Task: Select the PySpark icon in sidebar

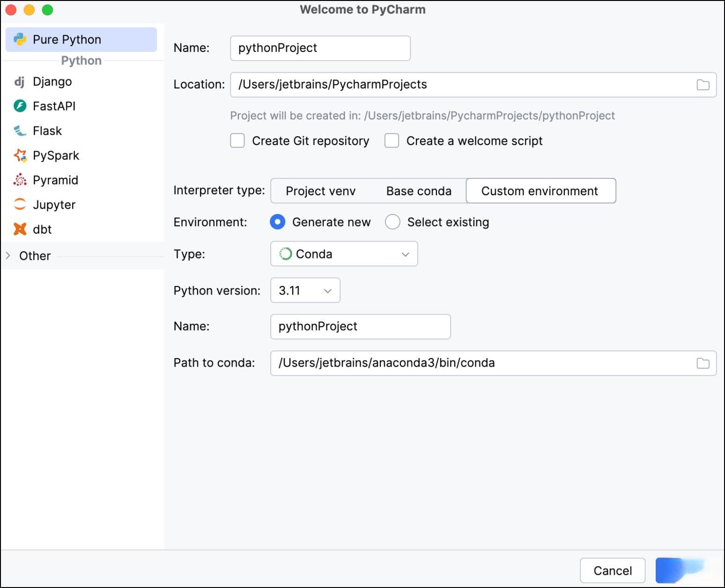Action: click(x=20, y=155)
